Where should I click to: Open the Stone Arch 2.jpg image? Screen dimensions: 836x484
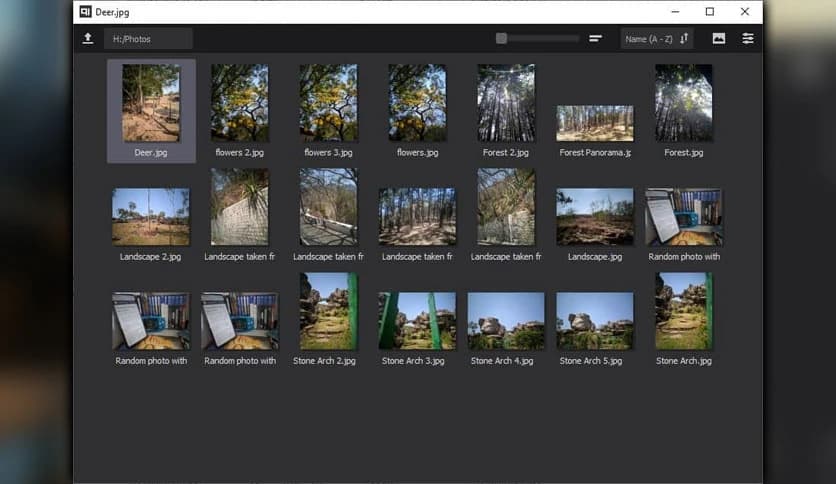click(x=329, y=310)
